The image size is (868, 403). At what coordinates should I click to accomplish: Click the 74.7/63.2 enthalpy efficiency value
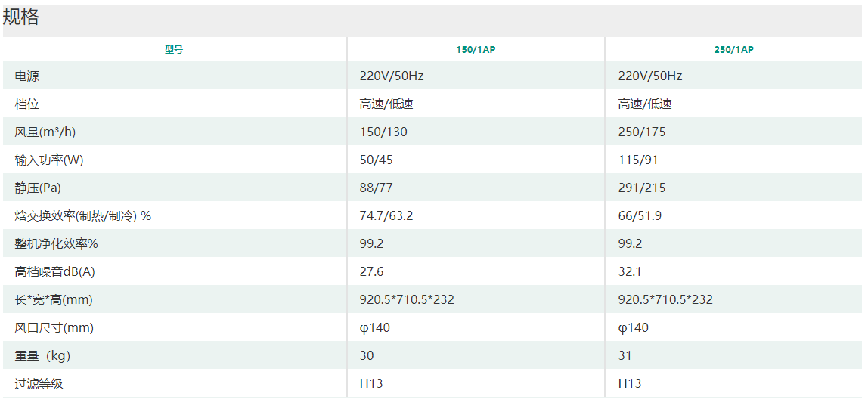click(x=386, y=216)
